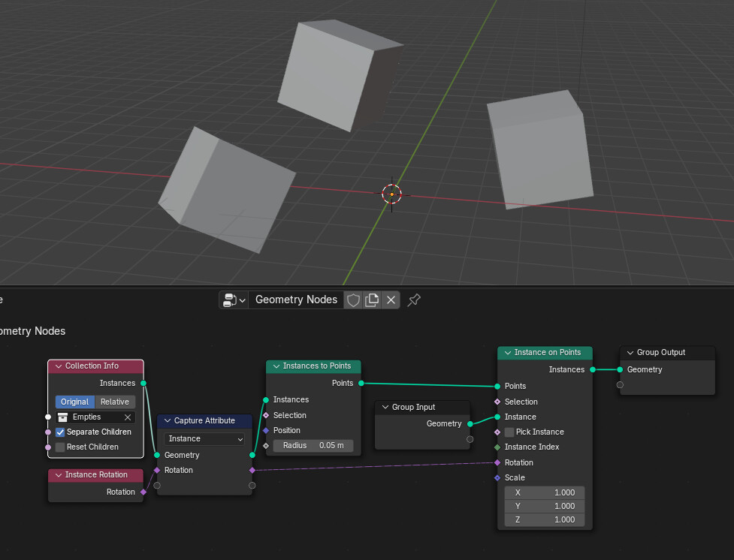The image size is (734, 560).
Task: Click the Empties collection icon
Action: coord(62,417)
